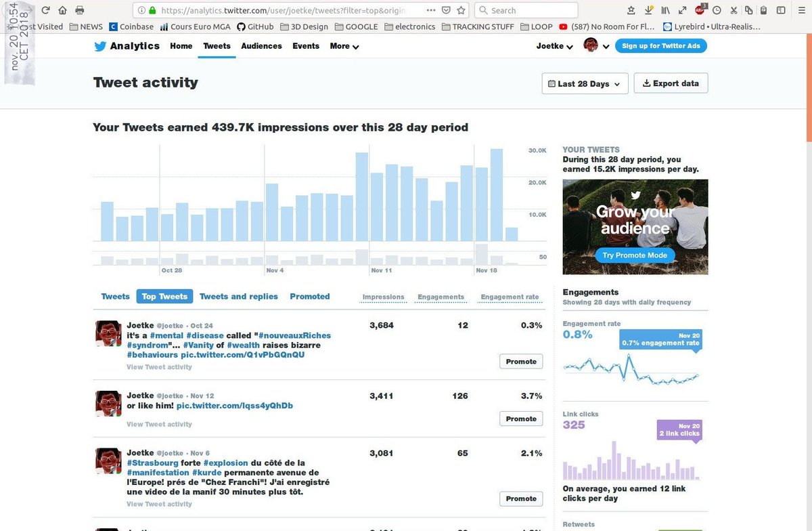Open the electronics bookmarks folder

pyautogui.click(x=410, y=26)
